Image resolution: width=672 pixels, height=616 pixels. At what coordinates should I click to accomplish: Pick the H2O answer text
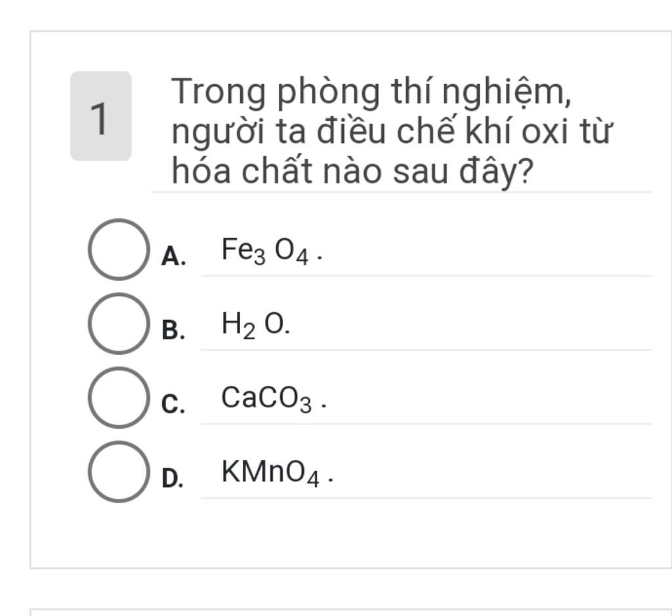pyautogui.click(x=256, y=325)
